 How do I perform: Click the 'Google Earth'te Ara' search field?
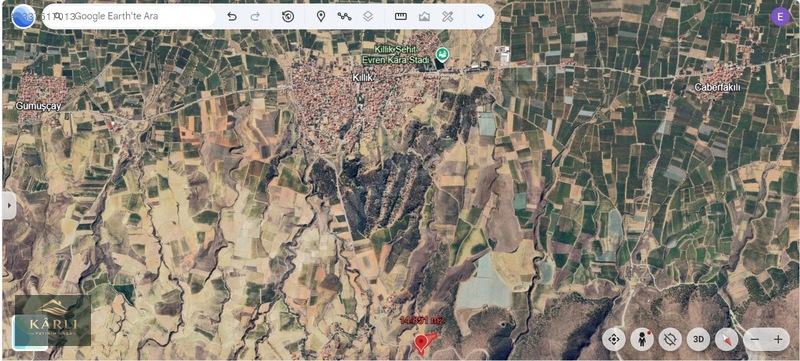[129, 16]
